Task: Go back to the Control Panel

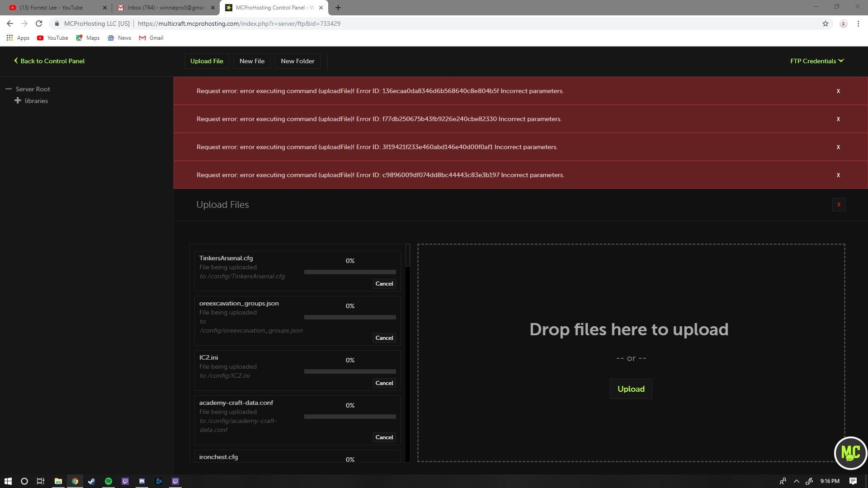Action: tap(49, 61)
